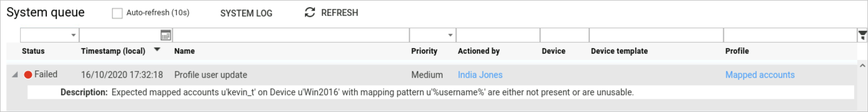This screenshot has width=868, height=112.
Task: Click the red Failed status indicator
Action: (28, 75)
